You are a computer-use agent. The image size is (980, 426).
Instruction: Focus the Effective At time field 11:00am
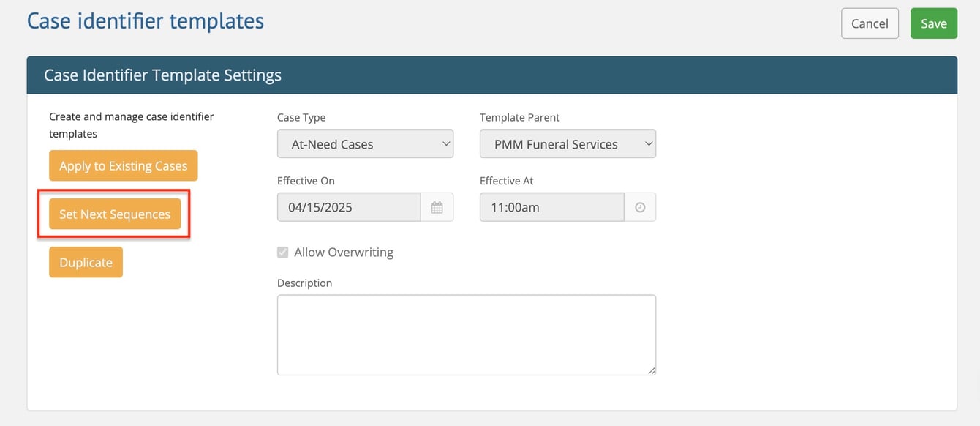click(551, 207)
